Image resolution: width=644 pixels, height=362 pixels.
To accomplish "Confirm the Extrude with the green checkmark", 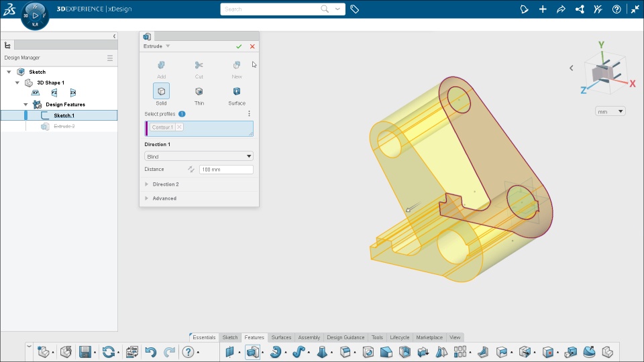I will point(239,46).
